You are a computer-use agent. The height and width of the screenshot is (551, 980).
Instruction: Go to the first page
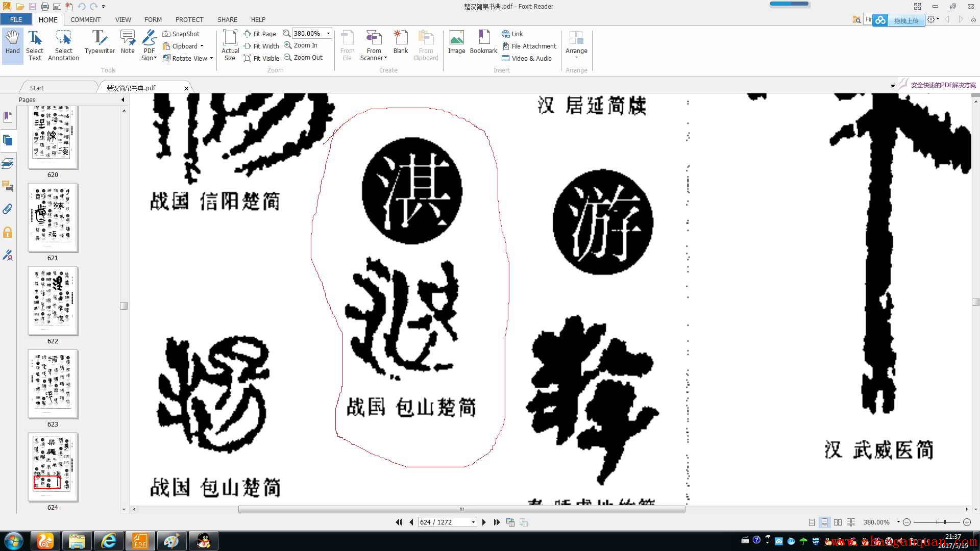pyautogui.click(x=399, y=522)
